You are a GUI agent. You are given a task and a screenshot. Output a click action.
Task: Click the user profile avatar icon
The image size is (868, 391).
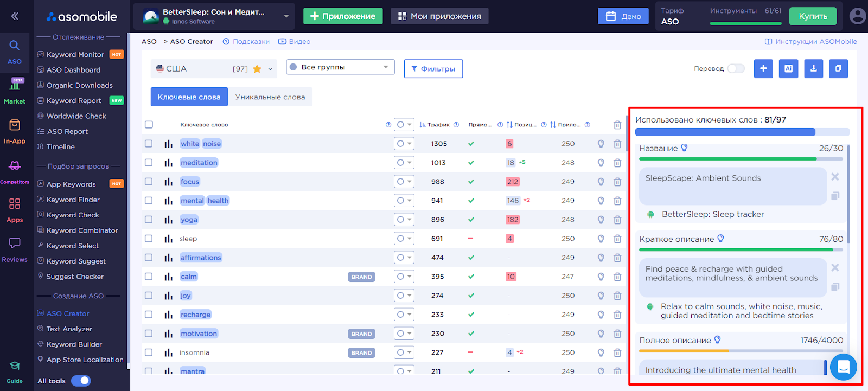pyautogui.click(x=857, y=16)
